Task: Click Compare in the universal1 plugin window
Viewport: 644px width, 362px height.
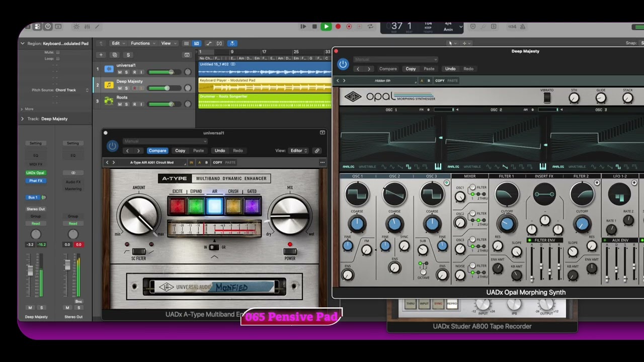Action: (157, 150)
